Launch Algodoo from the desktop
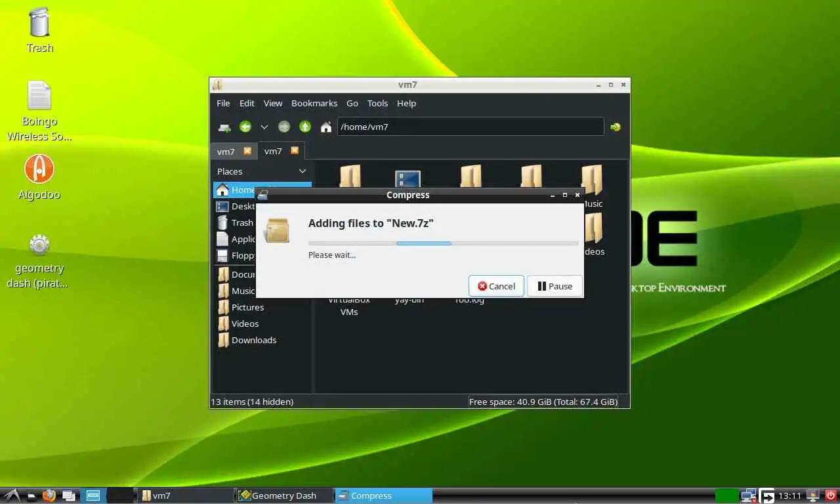Viewport: 840px width, 504px height. [x=39, y=177]
